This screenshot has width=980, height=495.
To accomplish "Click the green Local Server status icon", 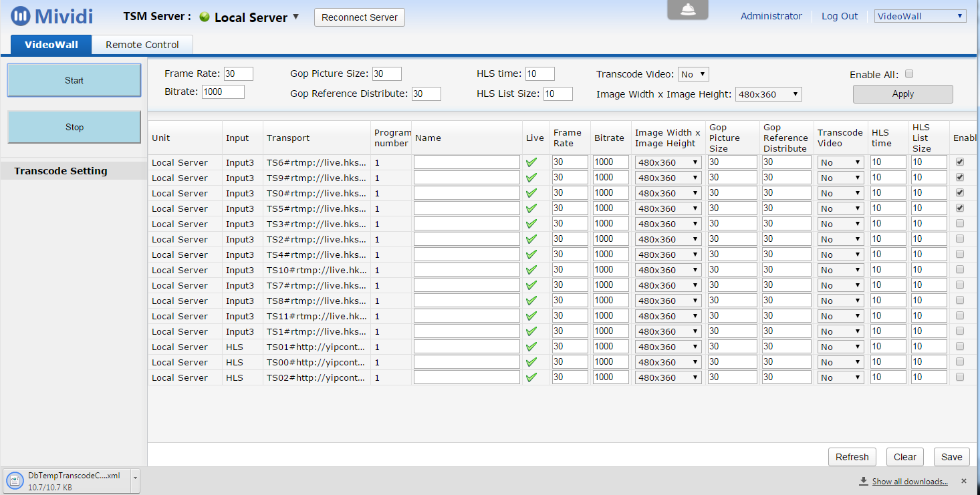I will [205, 17].
